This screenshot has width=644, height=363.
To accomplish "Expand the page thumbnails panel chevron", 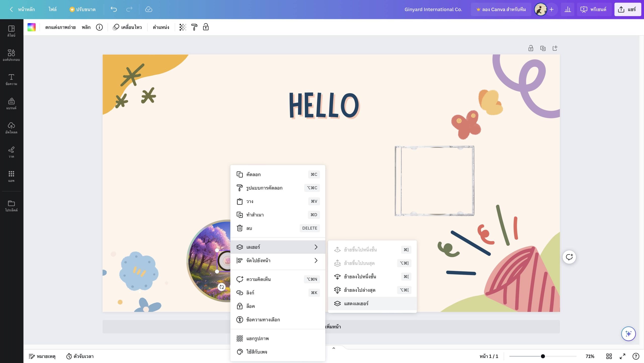I will (x=334, y=348).
